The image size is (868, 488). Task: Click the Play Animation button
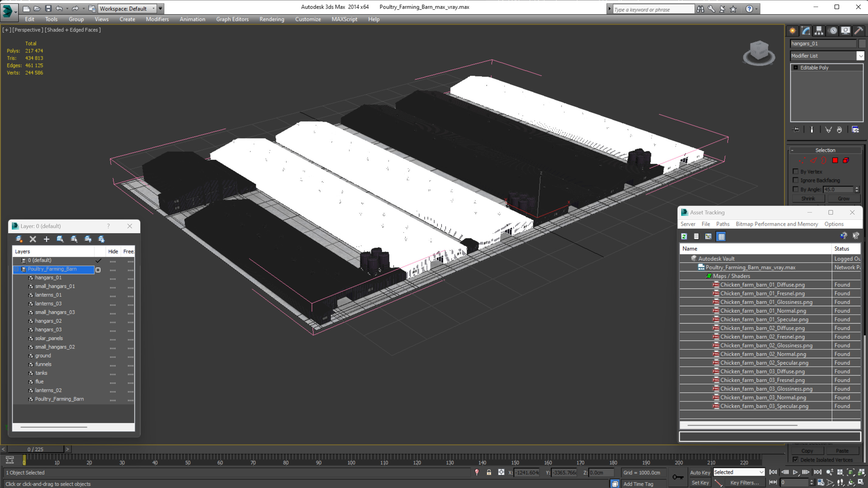(x=795, y=472)
